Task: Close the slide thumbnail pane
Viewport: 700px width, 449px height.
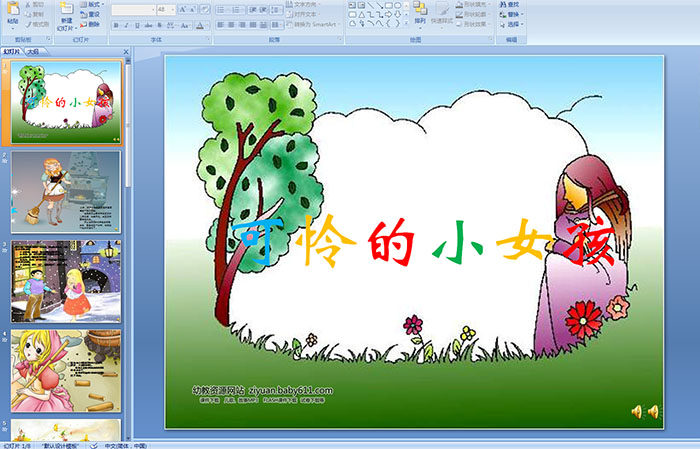Action: 128,50
